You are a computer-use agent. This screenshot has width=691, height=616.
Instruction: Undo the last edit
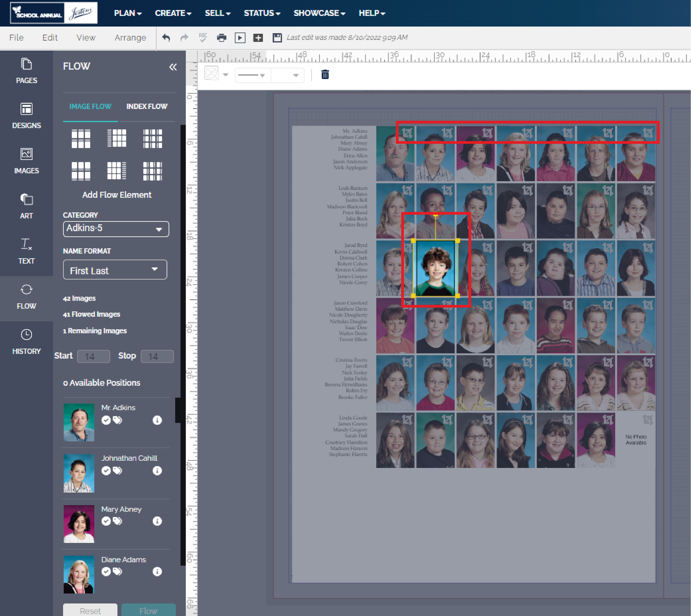click(166, 38)
